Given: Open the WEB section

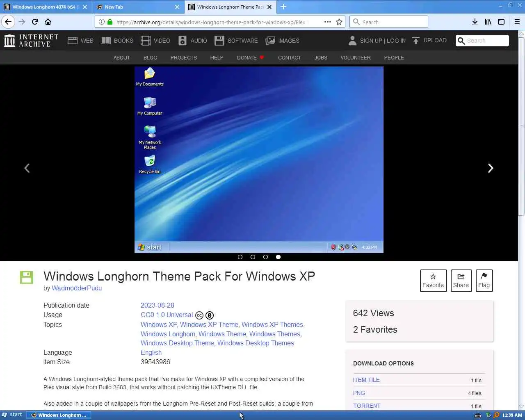Looking at the screenshot, I should point(81,41).
